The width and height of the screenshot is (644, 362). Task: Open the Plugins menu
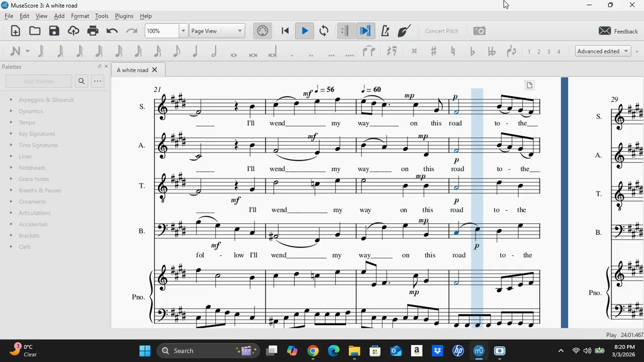[x=124, y=16]
